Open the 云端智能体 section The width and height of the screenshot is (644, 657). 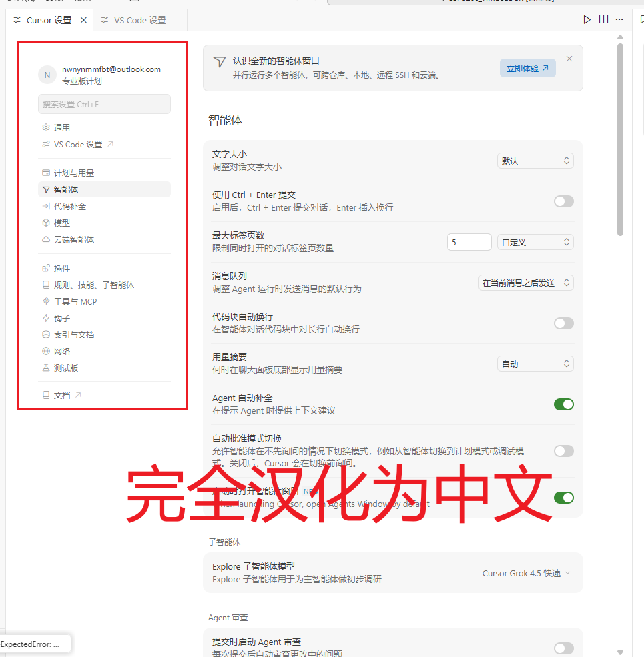click(x=105, y=240)
